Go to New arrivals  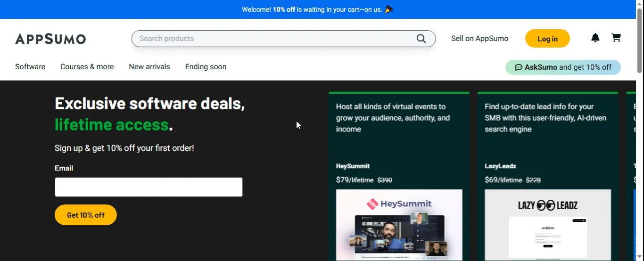[149, 67]
